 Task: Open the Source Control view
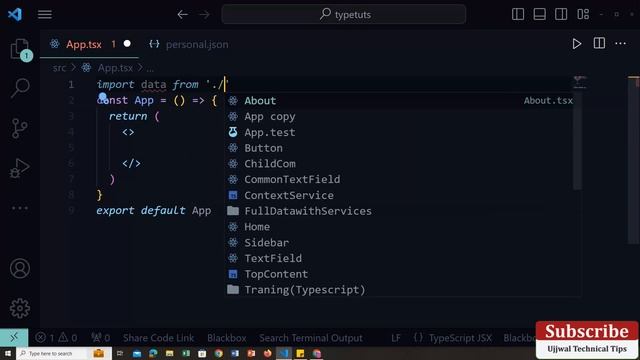tap(20, 128)
